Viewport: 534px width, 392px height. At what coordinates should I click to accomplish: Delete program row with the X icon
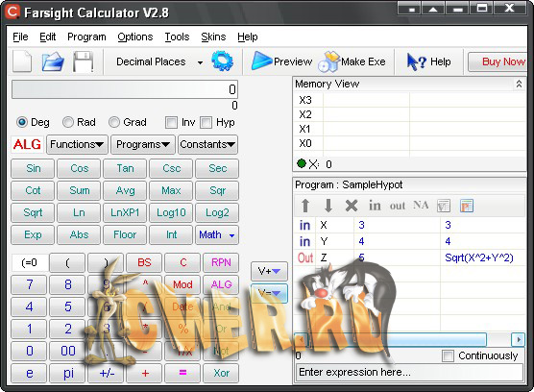tap(352, 206)
